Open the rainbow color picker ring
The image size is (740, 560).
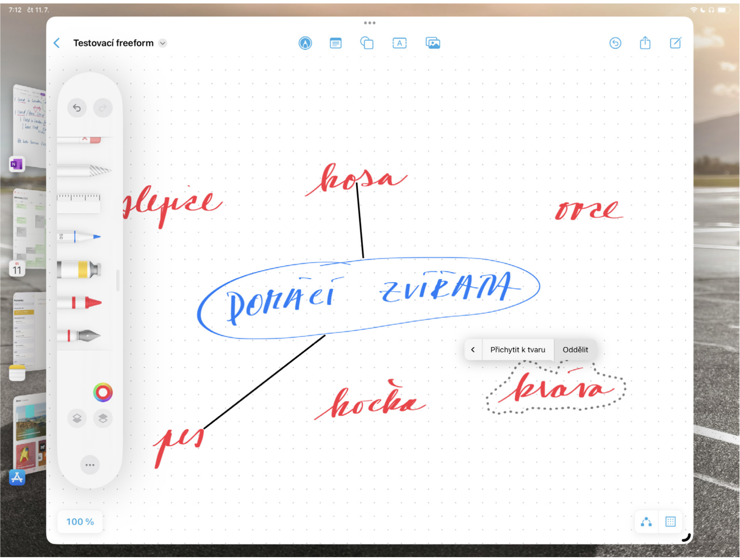[103, 392]
